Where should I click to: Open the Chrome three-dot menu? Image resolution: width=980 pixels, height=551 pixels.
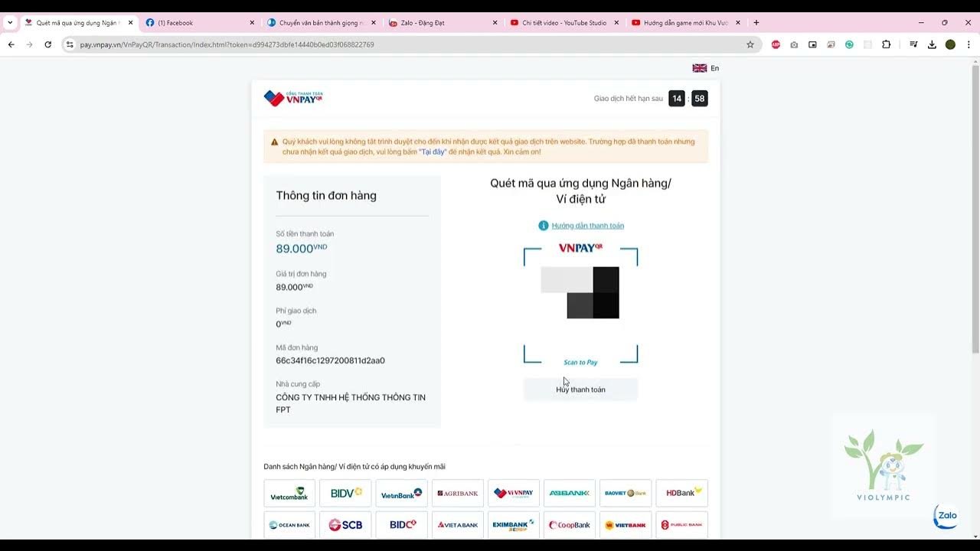coord(969,44)
